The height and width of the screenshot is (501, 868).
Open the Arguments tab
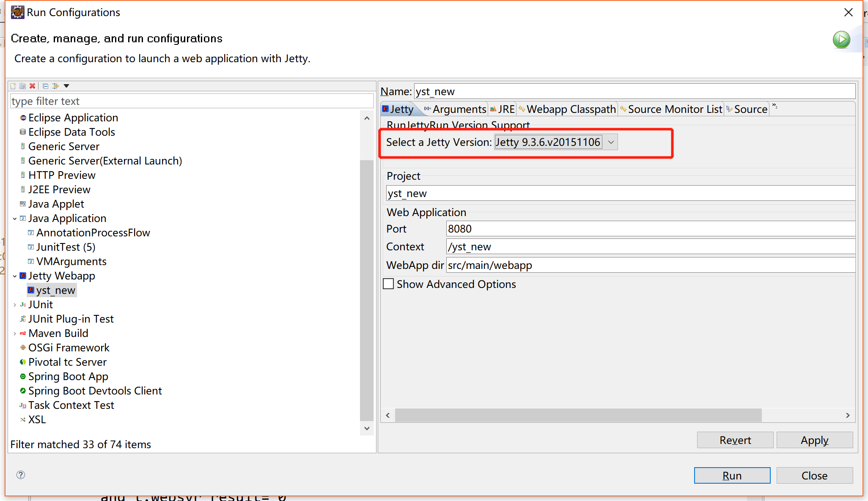point(455,109)
